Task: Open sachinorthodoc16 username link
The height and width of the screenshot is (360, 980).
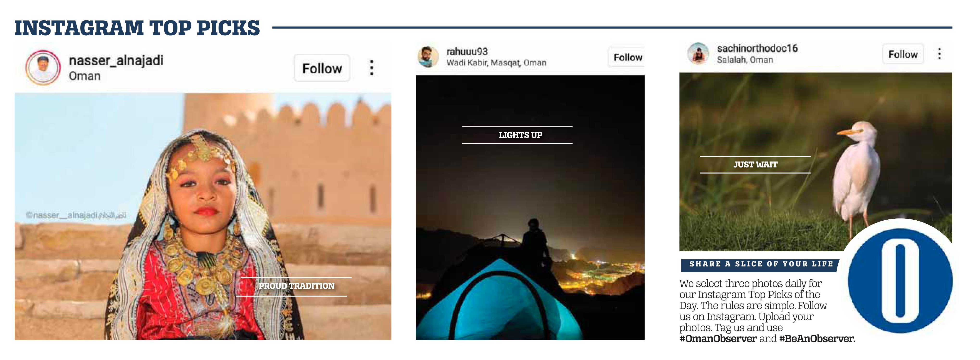Action: [757, 48]
